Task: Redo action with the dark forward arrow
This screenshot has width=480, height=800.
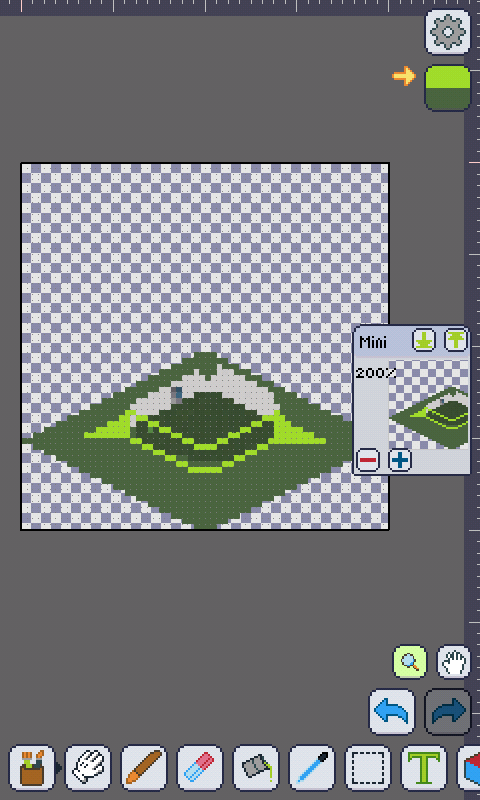Action: point(448,712)
